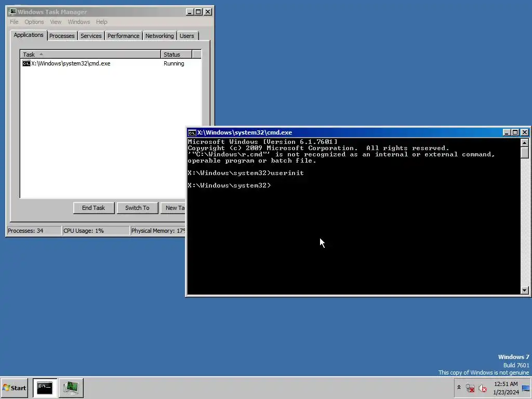Viewport: 532px width, 399px height.
Task: Close the Task Manager window
Action: click(x=208, y=12)
